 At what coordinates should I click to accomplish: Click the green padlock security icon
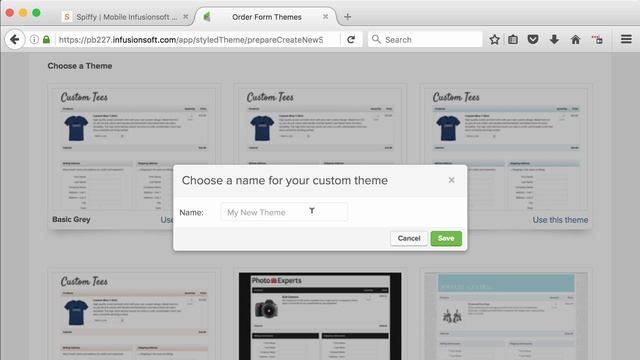click(x=46, y=40)
